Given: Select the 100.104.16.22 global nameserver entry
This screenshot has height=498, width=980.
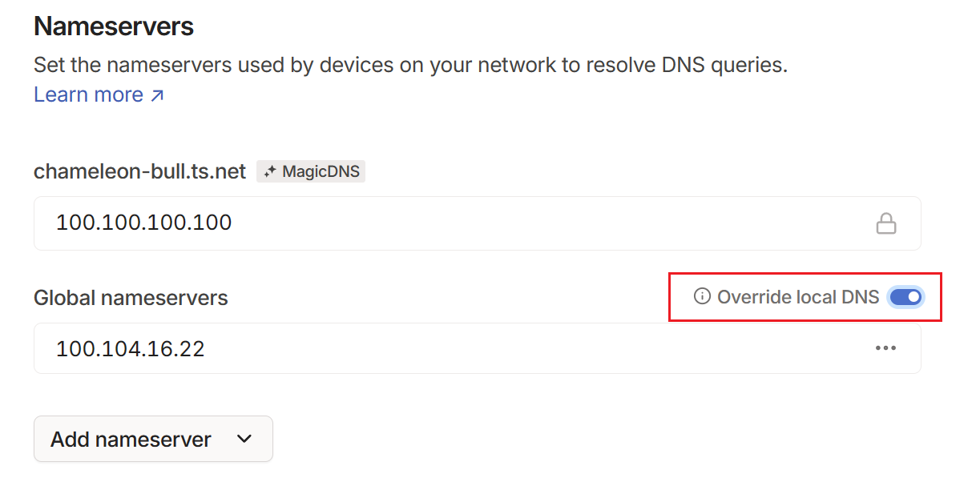Looking at the screenshot, I should [478, 348].
